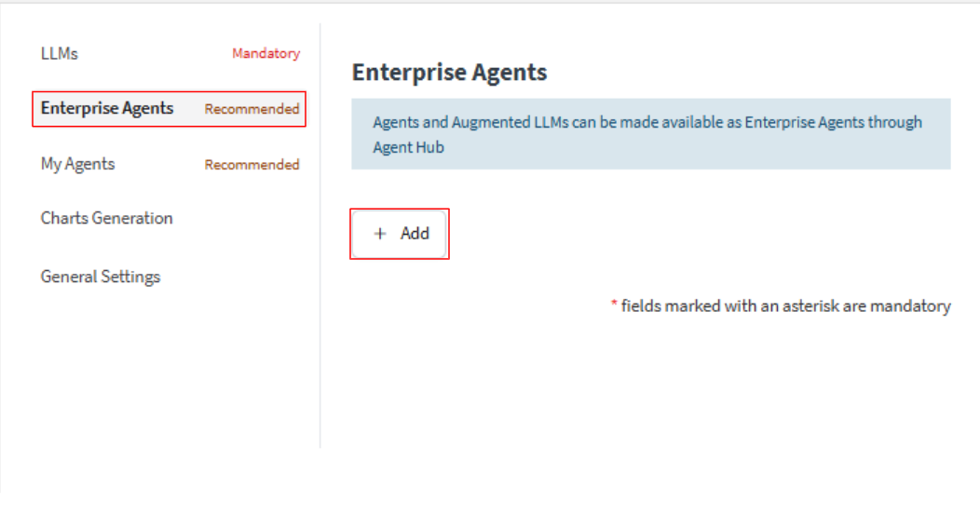Click the word "Add" on the button
Image resolution: width=980 pixels, height=515 pixels.
pyautogui.click(x=415, y=234)
